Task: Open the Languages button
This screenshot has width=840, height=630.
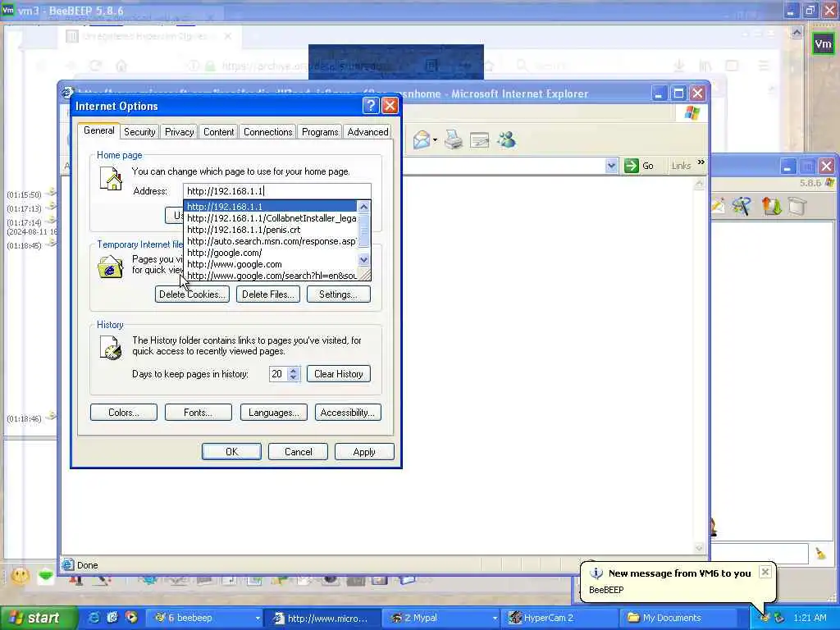Action: click(274, 413)
